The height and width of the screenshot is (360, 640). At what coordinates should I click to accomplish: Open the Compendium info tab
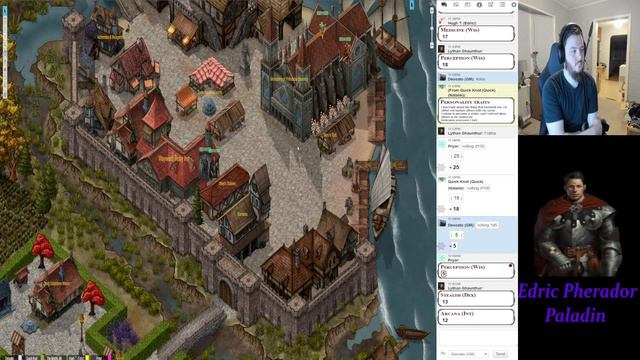[x=479, y=4]
